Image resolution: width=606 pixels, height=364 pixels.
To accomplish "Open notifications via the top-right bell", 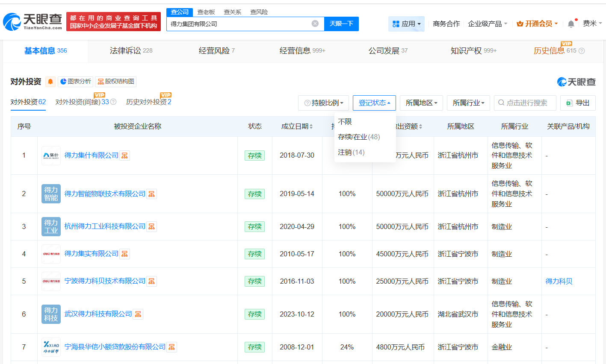I will 571,24.
